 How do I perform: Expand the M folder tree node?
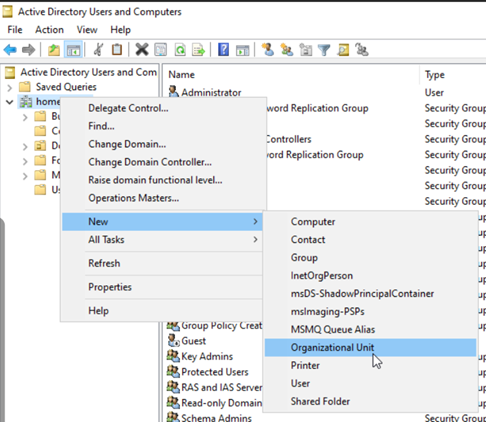pos(25,176)
